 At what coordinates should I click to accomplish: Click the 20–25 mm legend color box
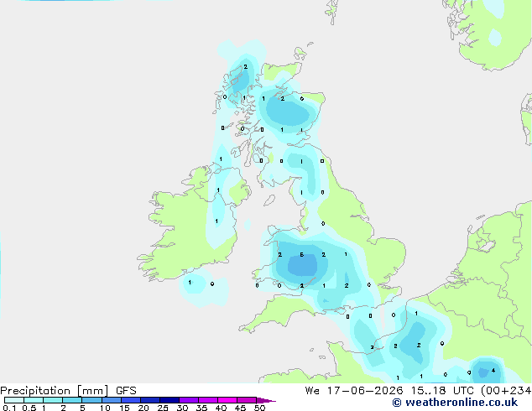[149, 400]
